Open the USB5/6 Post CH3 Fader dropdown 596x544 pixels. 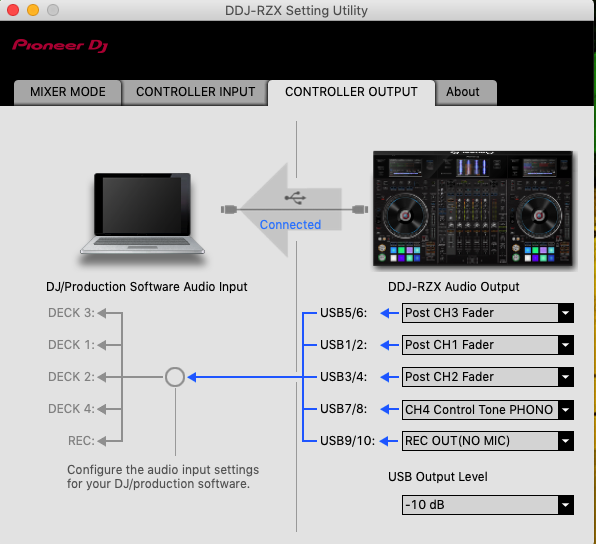tap(488, 313)
